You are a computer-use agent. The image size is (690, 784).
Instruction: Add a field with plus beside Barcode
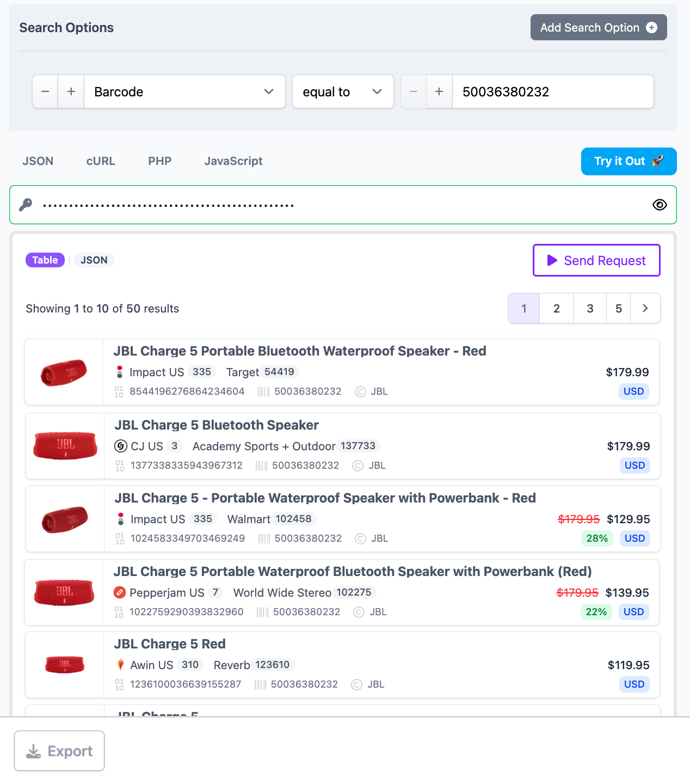coord(71,91)
